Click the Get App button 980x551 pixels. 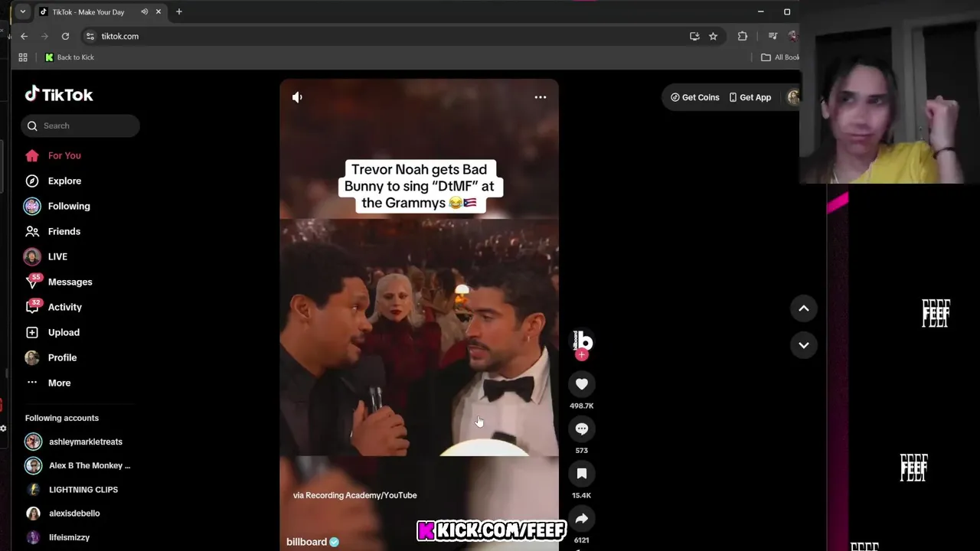tap(750, 97)
